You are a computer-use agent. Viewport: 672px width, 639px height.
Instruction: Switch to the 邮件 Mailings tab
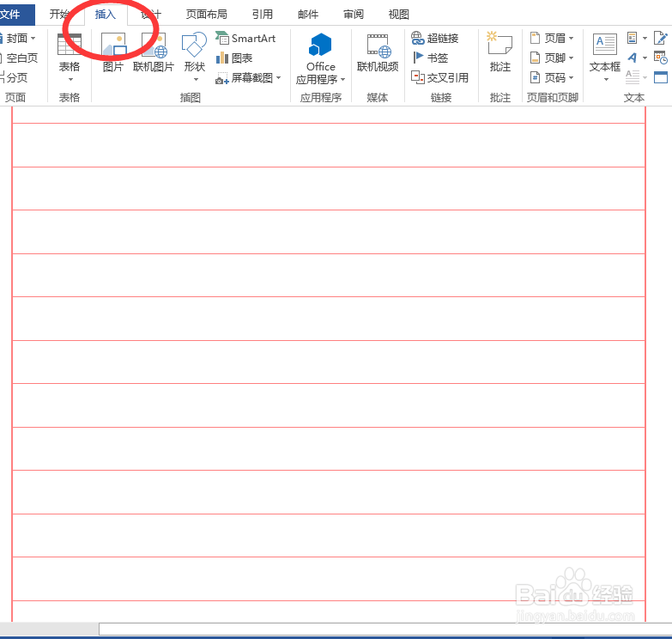pyautogui.click(x=308, y=14)
